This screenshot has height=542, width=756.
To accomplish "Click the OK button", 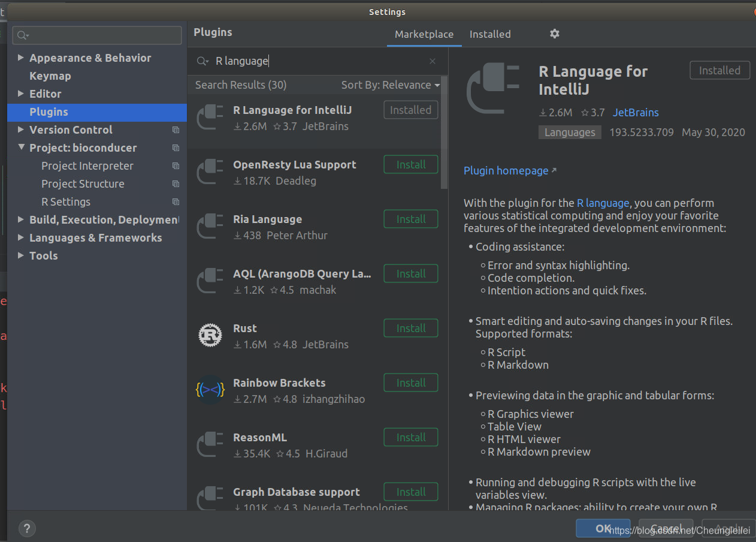I will coord(603,528).
